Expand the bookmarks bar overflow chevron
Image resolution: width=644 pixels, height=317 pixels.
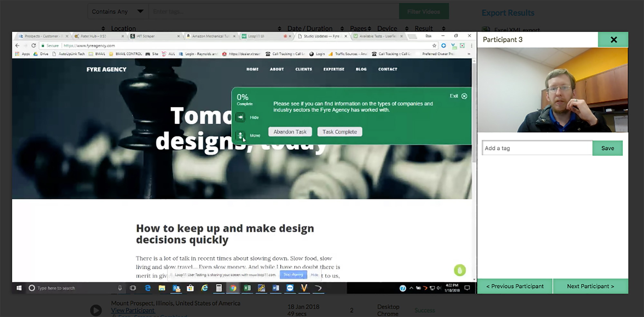click(x=469, y=54)
